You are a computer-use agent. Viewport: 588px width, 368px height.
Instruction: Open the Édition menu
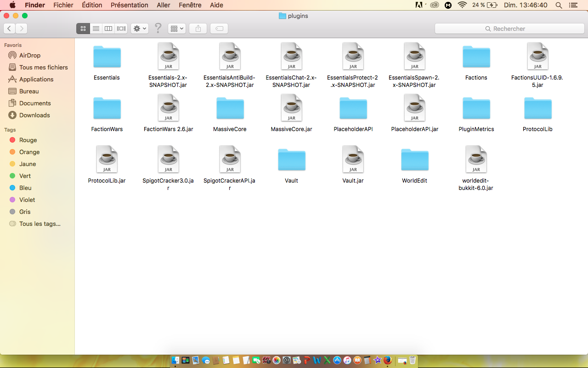92,5
